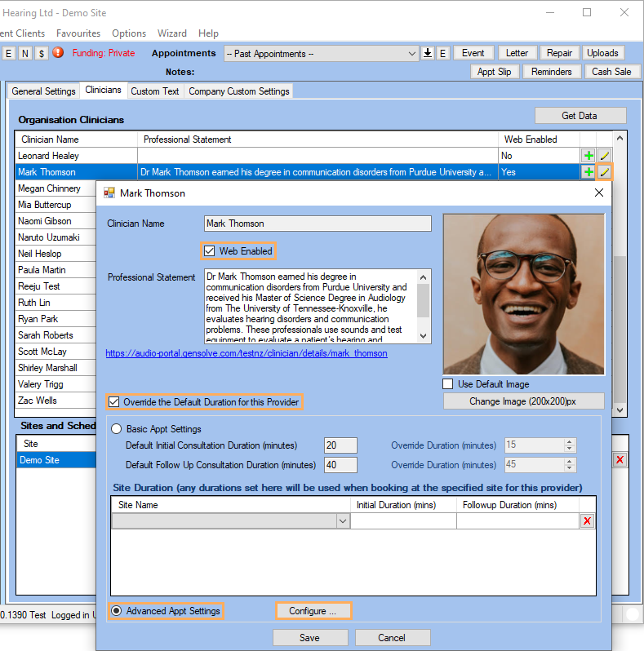Click the Repair button
The width and height of the screenshot is (644, 651).
[x=559, y=53]
